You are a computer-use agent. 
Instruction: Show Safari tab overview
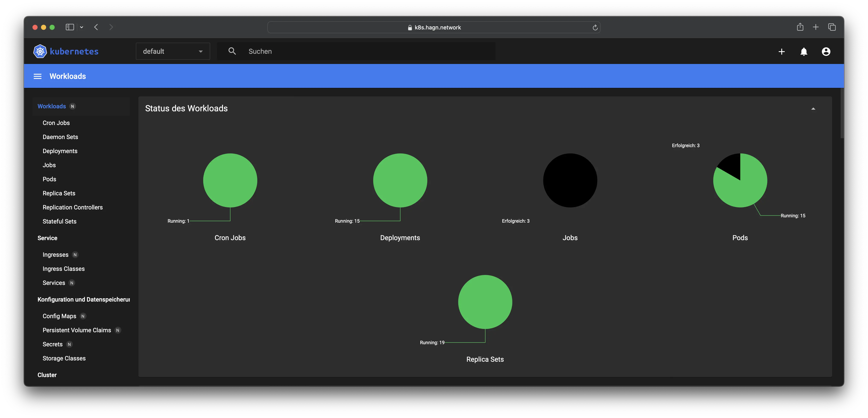(x=832, y=27)
